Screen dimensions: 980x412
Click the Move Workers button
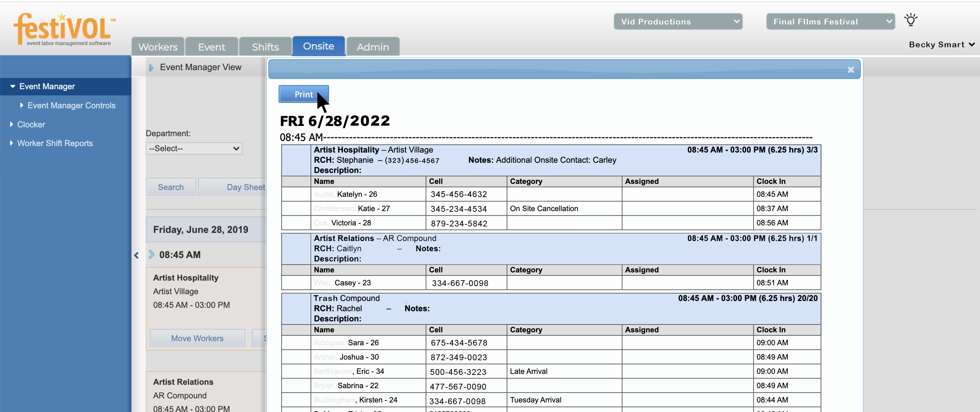tap(197, 338)
